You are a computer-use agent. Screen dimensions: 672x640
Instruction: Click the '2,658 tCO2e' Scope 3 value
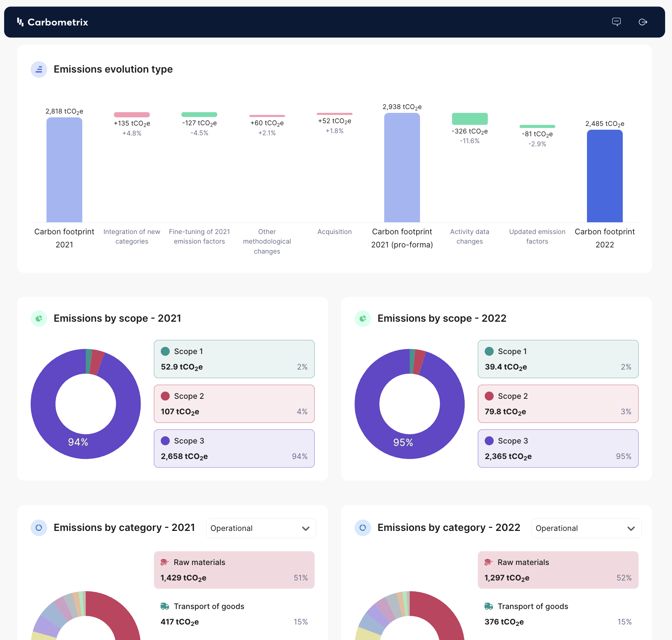click(x=184, y=456)
